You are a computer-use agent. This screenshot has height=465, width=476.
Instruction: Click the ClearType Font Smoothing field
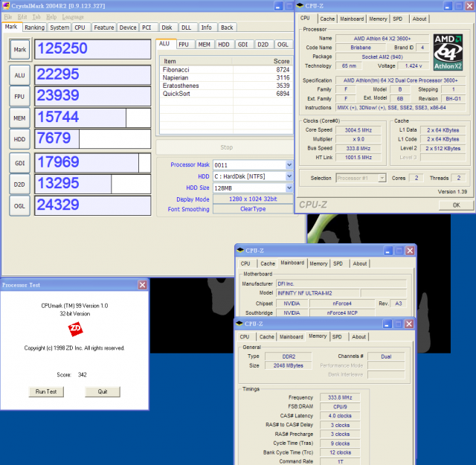pos(253,209)
